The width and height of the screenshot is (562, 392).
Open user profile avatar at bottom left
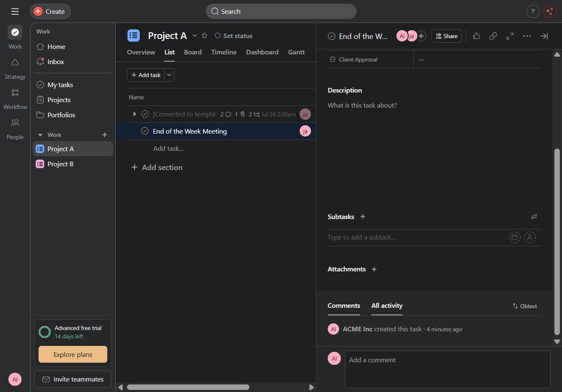15,379
